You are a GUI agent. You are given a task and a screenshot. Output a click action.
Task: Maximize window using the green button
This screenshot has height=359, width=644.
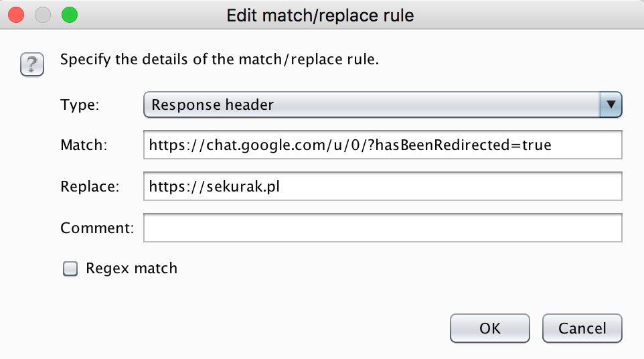coord(68,15)
